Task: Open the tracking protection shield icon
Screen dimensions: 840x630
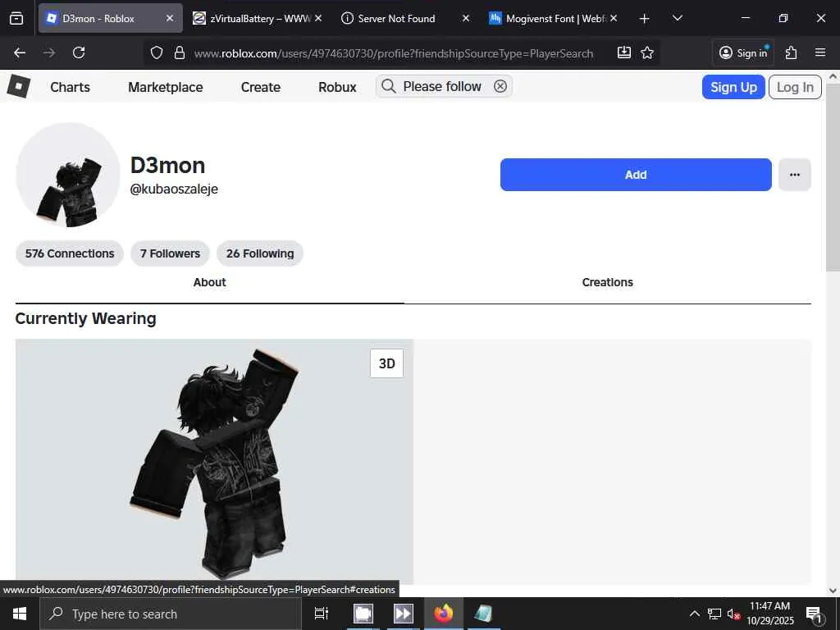Action: (x=157, y=52)
